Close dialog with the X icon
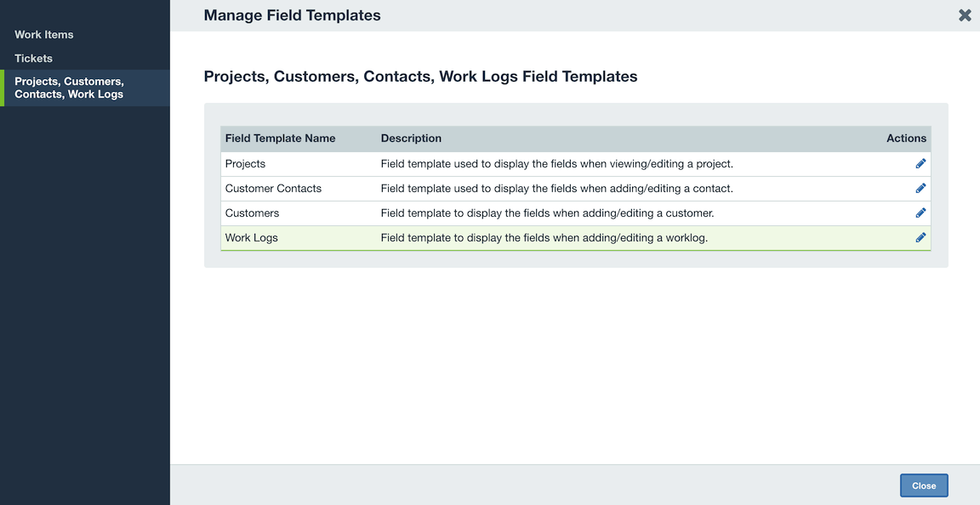 [x=965, y=15]
